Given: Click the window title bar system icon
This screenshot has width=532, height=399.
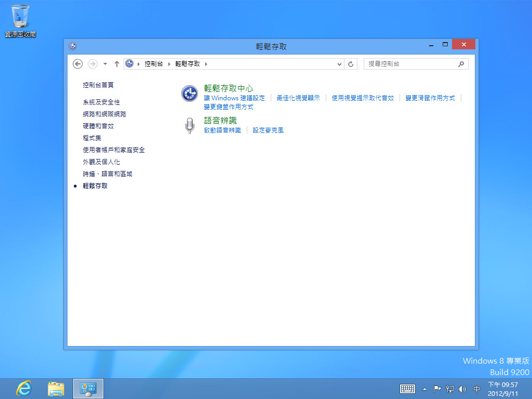Looking at the screenshot, I should 73,46.
